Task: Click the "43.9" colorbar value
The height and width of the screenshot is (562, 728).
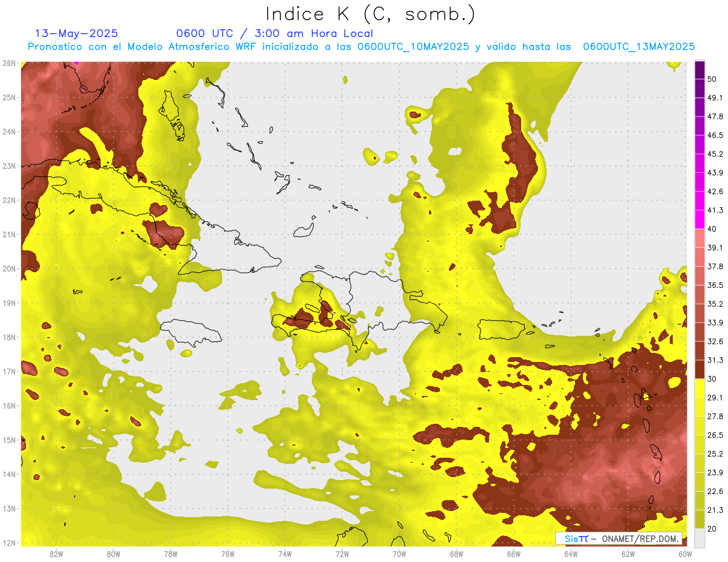Action: 715,173
